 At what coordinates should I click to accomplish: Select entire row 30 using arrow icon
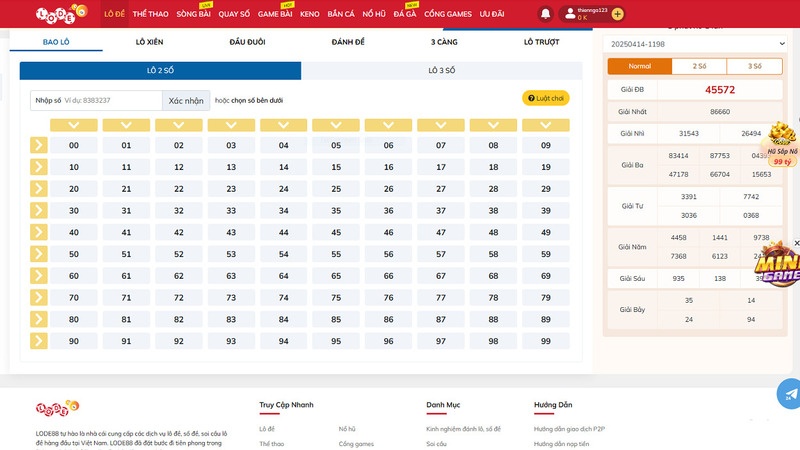click(x=38, y=211)
